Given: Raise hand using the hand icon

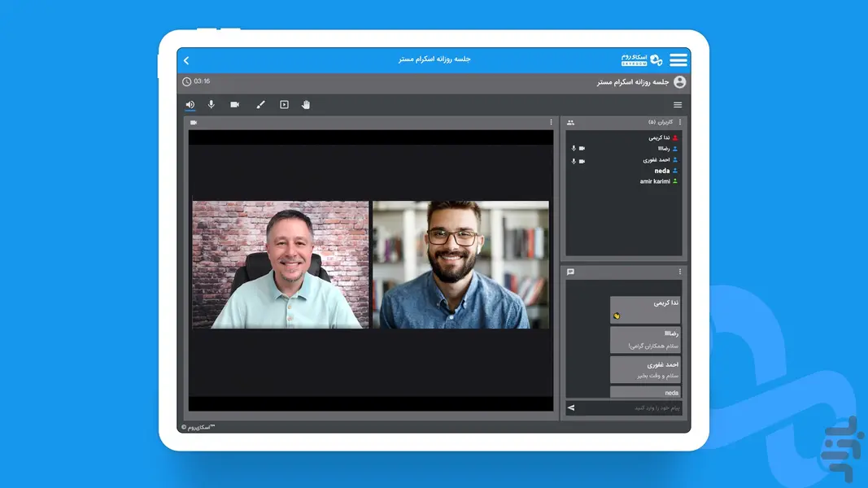Looking at the screenshot, I should tap(307, 105).
